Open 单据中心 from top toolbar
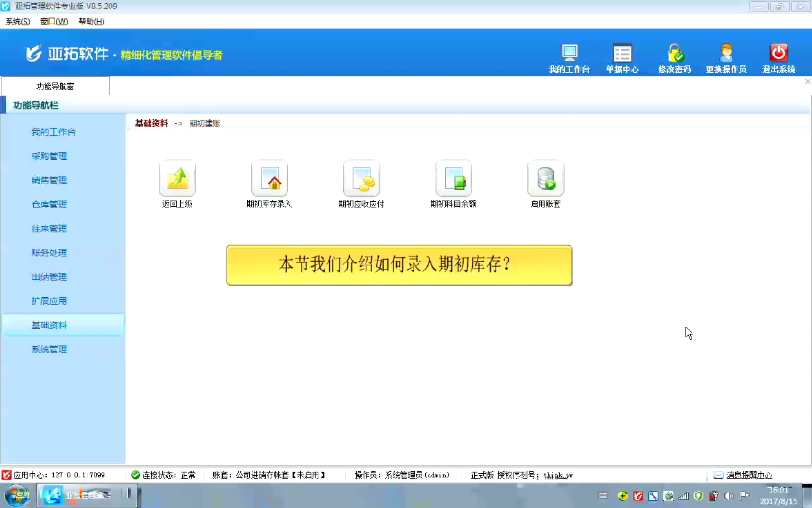Viewport: 812px width, 508px height. pos(622,58)
